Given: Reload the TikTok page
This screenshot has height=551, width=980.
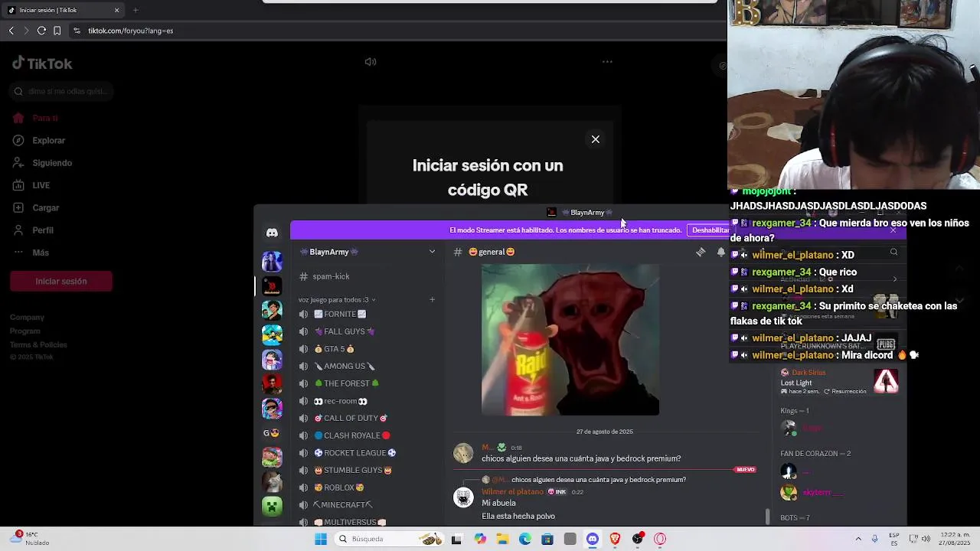Looking at the screenshot, I should click(41, 31).
